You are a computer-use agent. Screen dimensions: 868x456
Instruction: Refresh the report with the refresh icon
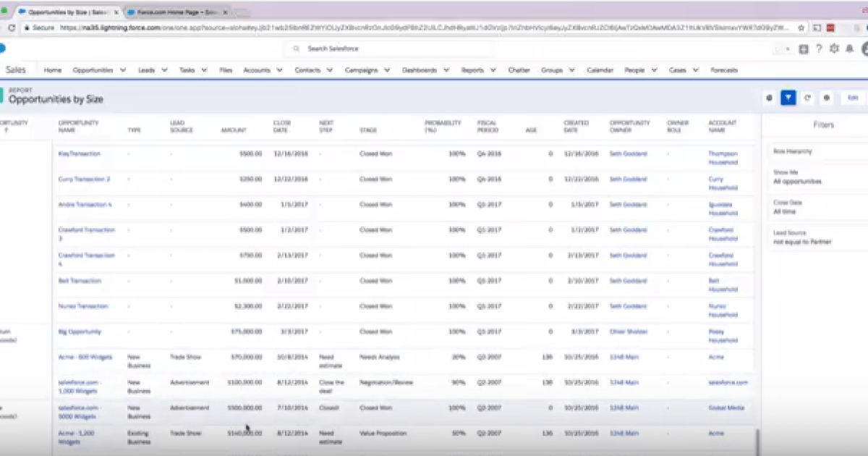tap(807, 98)
